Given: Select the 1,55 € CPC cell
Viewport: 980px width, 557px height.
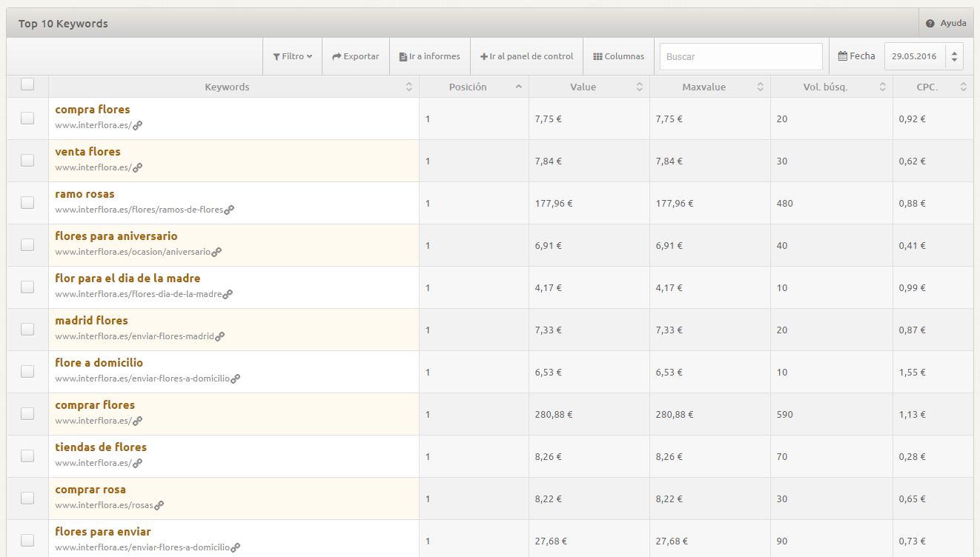Looking at the screenshot, I should coord(933,372).
